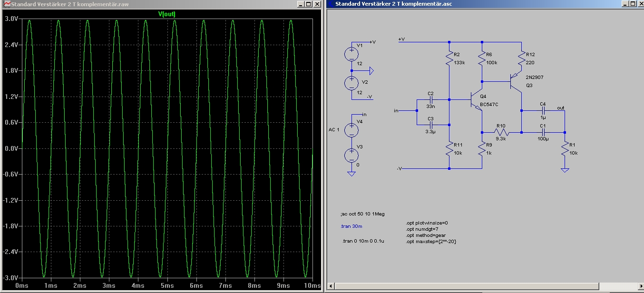The width and height of the screenshot is (644, 293).
Task: Select the V3 voltage source symbol
Action: pyautogui.click(x=351, y=155)
